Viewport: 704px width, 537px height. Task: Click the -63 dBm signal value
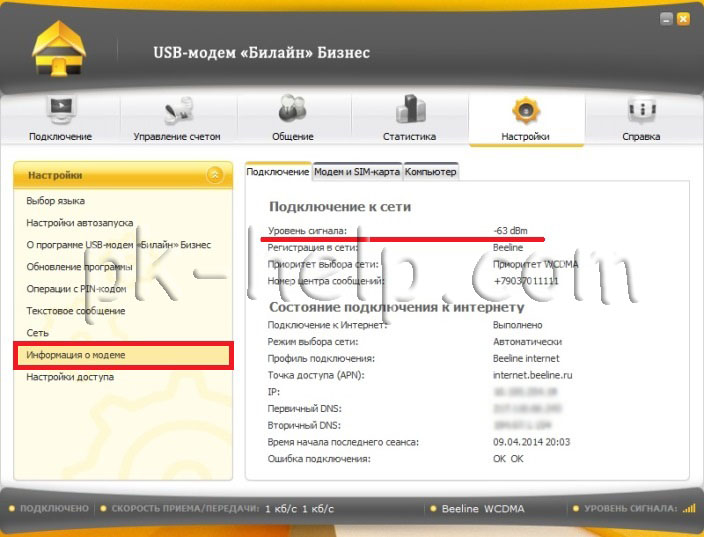click(510, 231)
